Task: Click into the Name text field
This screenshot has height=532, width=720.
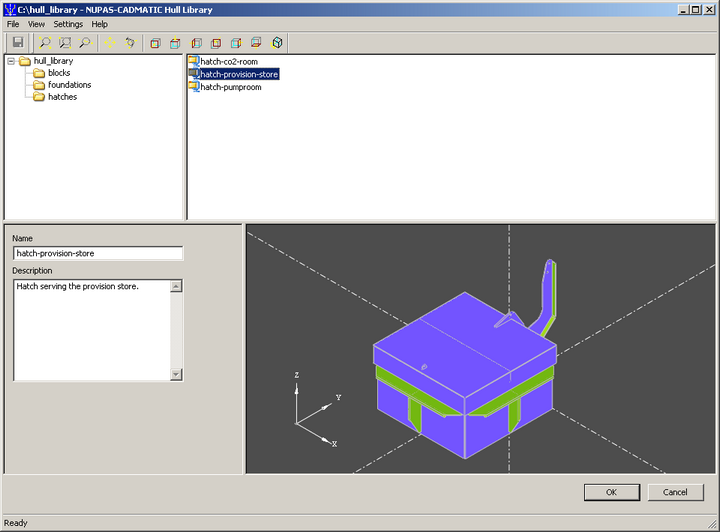Action: 97,254
